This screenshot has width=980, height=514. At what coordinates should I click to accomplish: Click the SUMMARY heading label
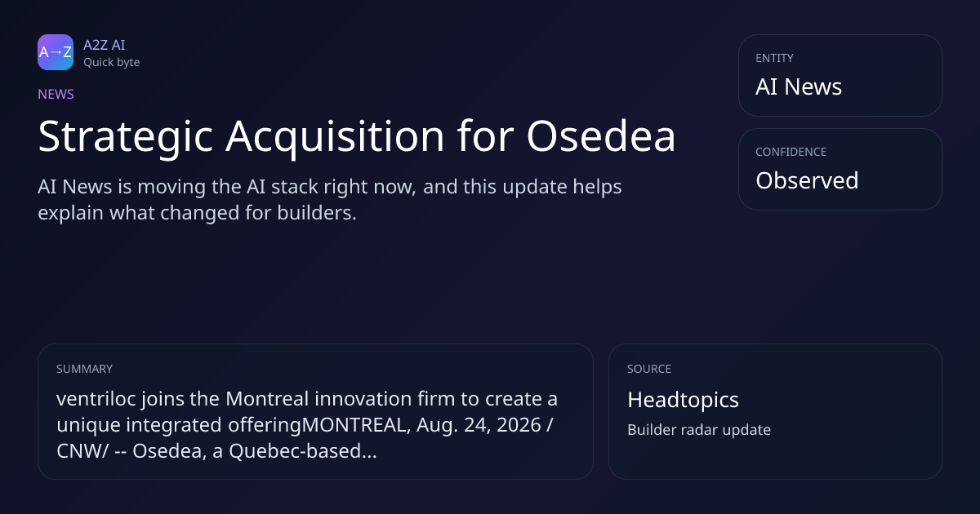coord(84,369)
